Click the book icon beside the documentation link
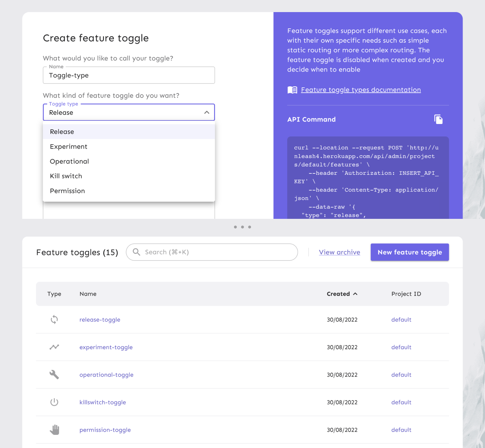 point(292,90)
